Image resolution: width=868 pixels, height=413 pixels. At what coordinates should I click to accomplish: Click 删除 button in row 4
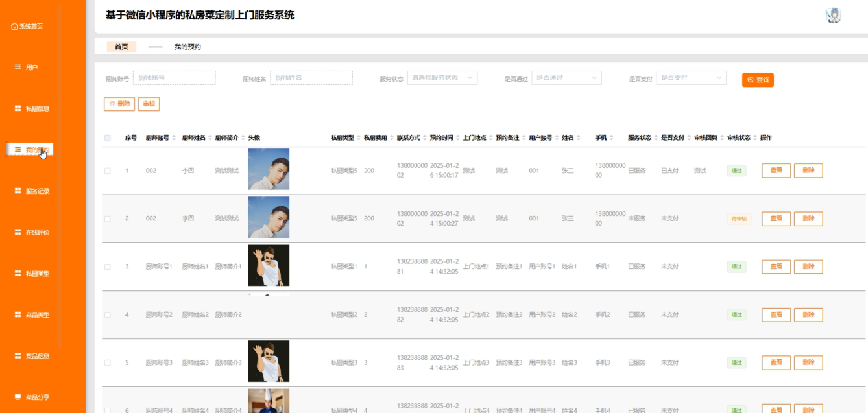pyautogui.click(x=808, y=314)
